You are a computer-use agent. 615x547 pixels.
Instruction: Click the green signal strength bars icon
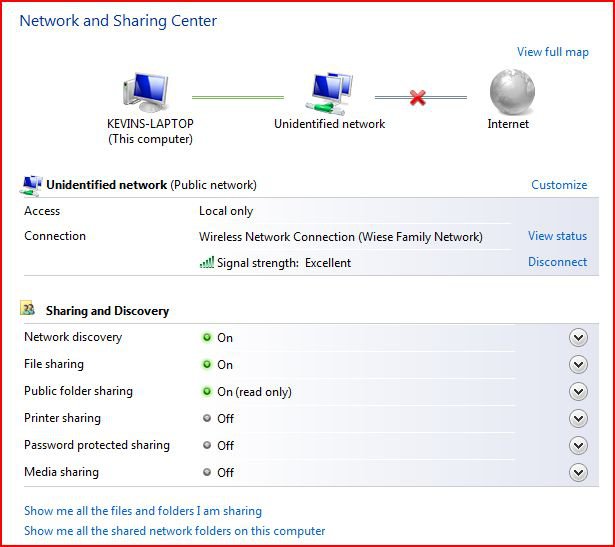[x=207, y=263]
